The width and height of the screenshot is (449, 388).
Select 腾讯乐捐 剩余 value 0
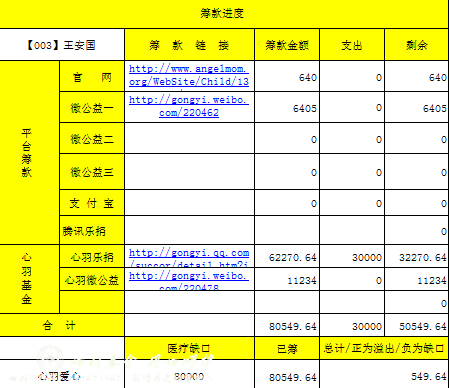pos(417,230)
